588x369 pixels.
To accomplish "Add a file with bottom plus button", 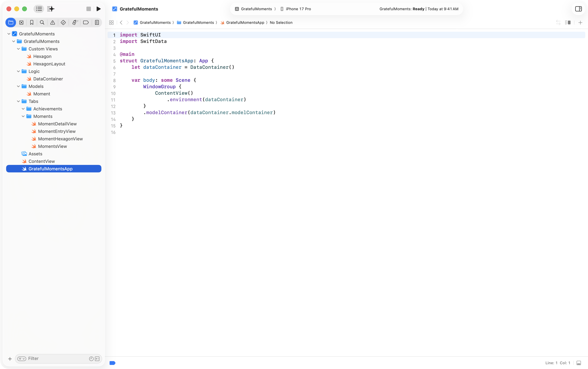I will [x=10, y=359].
